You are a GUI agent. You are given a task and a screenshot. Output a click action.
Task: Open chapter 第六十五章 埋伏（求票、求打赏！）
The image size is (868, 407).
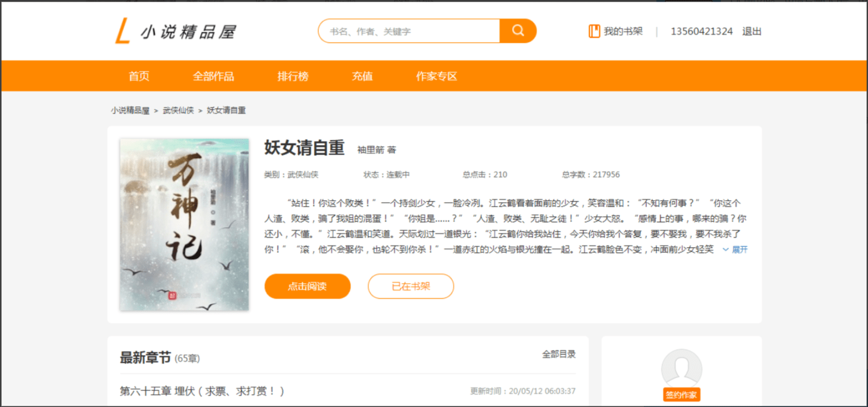tap(202, 391)
